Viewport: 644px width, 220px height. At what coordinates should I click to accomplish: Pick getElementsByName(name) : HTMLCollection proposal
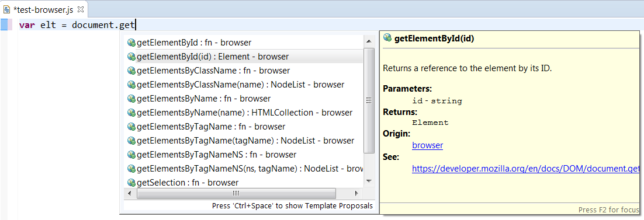tap(244, 113)
